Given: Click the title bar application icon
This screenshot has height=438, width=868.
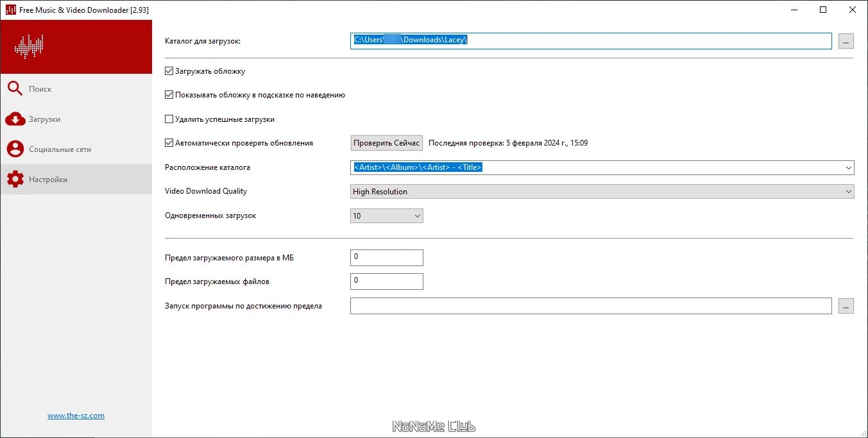Looking at the screenshot, I should pyautogui.click(x=11, y=10).
